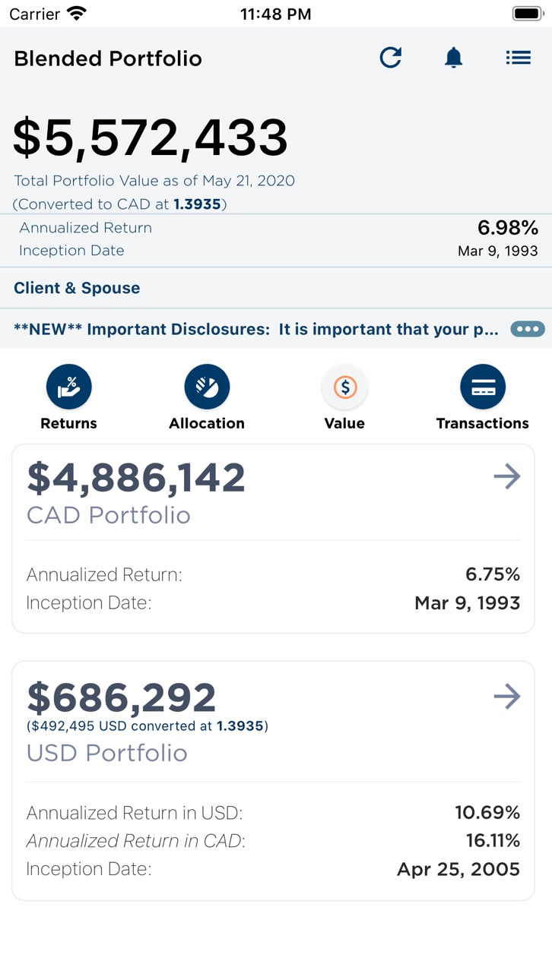The image size is (552, 980).
Task: Select the Value dollar icon
Action: pos(345,387)
